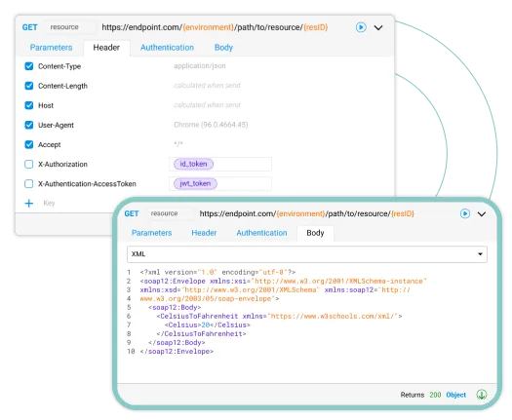
Task: Click GET method in the front panel
Action: coord(132,213)
